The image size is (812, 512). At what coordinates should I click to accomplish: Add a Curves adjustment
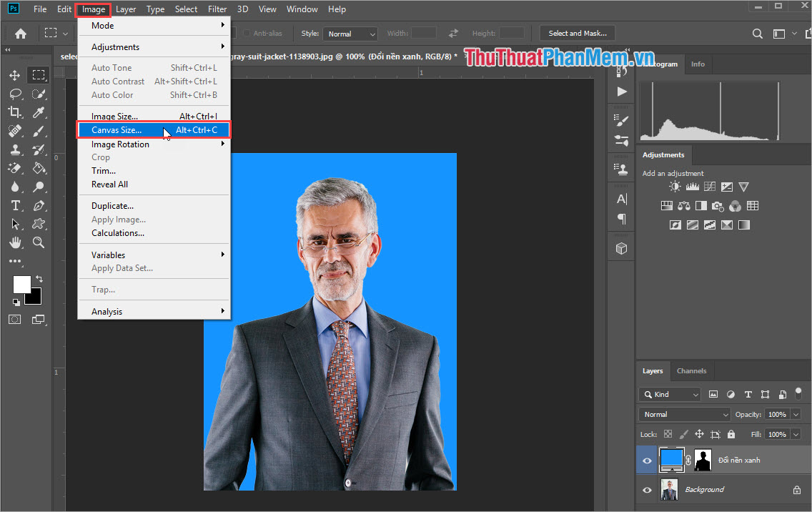[x=709, y=186]
